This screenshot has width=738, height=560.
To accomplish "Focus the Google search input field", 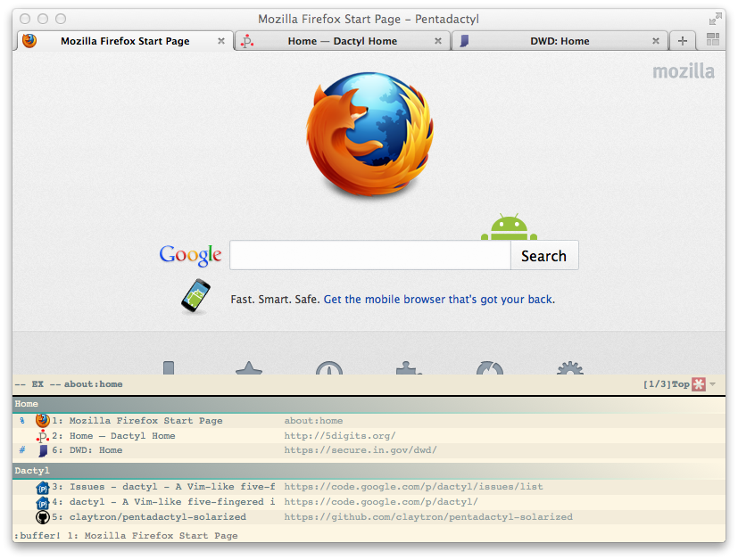I will pos(370,255).
